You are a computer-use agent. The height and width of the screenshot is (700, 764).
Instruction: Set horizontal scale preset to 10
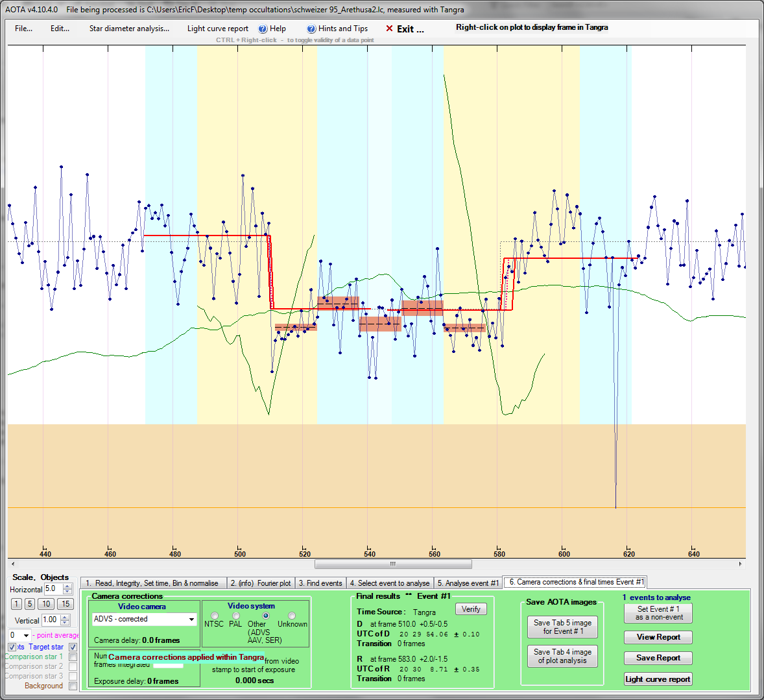(46, 604)
